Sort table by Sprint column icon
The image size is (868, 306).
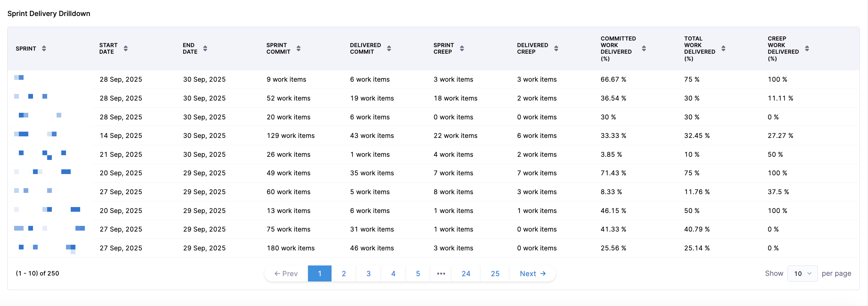(x=44, y=48)
